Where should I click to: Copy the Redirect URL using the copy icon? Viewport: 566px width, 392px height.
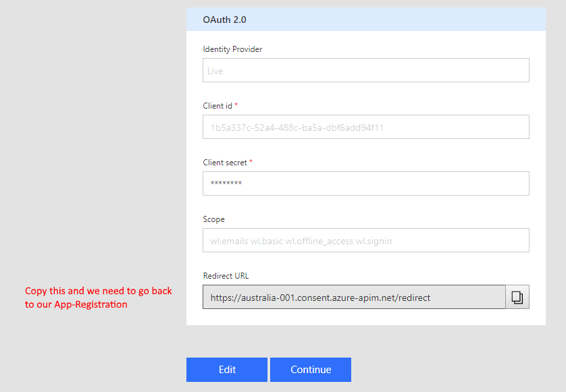[x=517, y=297]
